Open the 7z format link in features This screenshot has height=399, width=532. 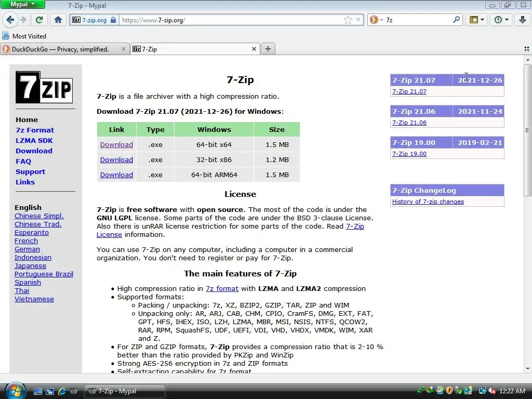pos(222,288)
